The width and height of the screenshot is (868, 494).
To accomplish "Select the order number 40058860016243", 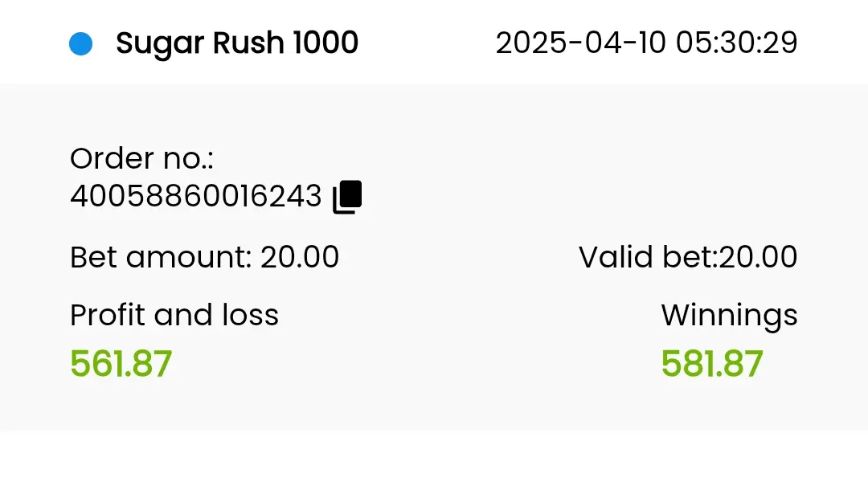I will coord(196,196).
